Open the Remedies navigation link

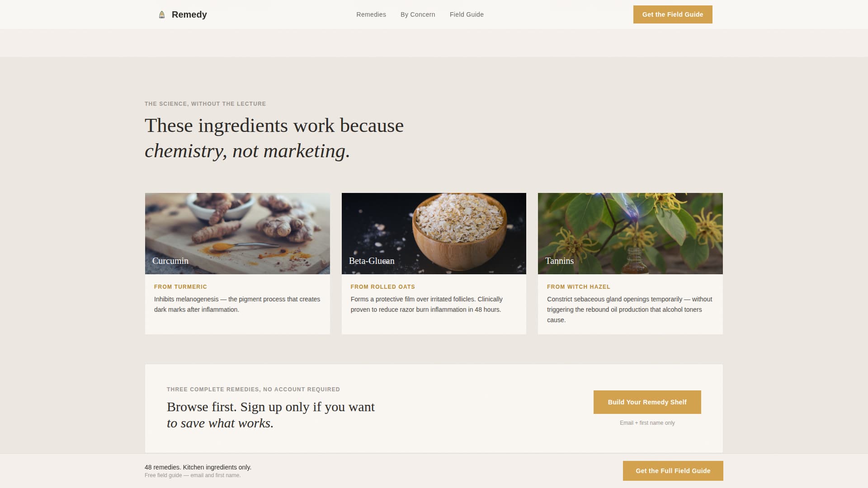point(371,14)
